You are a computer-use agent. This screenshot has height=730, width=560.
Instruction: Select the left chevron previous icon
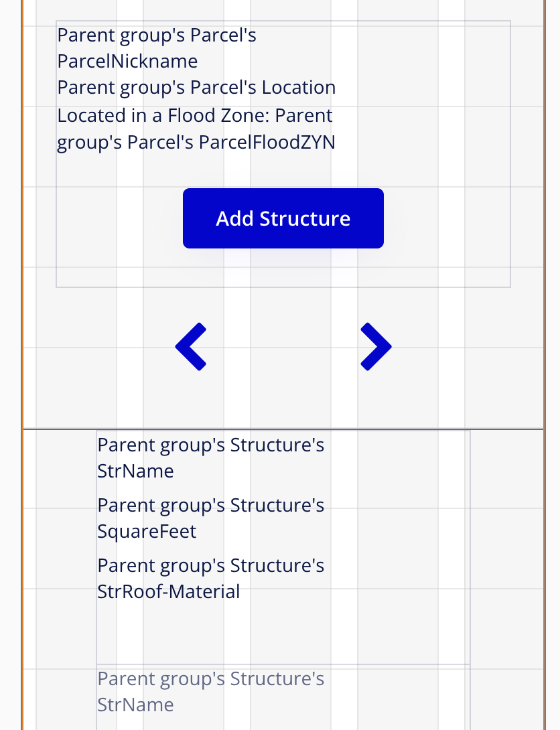click(191, 346)
